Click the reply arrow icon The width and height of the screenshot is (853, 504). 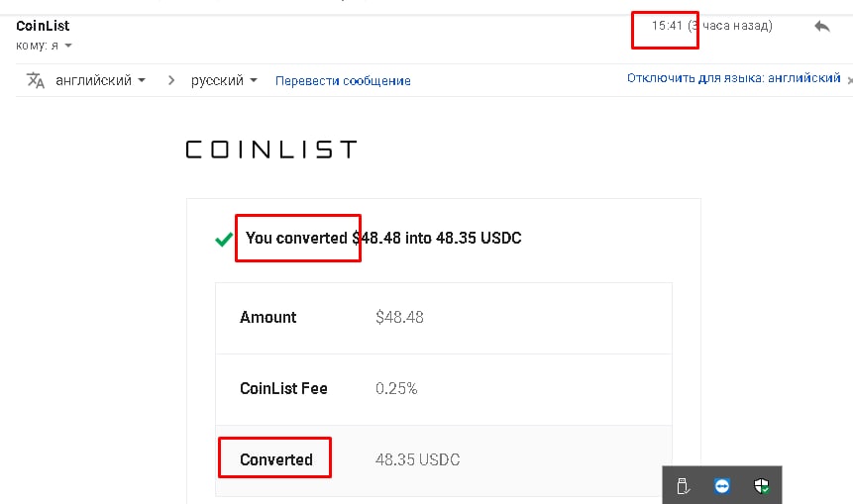[x=822, y=26]
